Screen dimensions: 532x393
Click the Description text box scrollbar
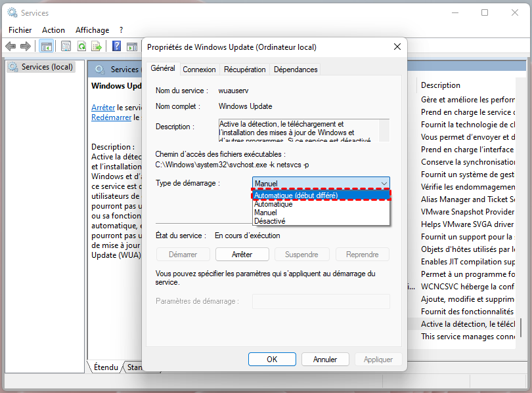pos(384,130)
